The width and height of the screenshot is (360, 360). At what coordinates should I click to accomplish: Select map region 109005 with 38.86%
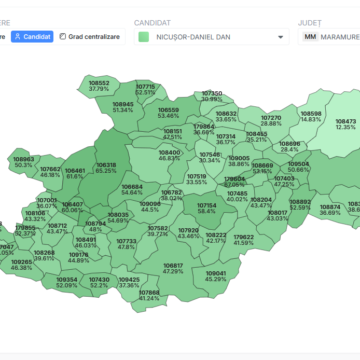(239, 161)
